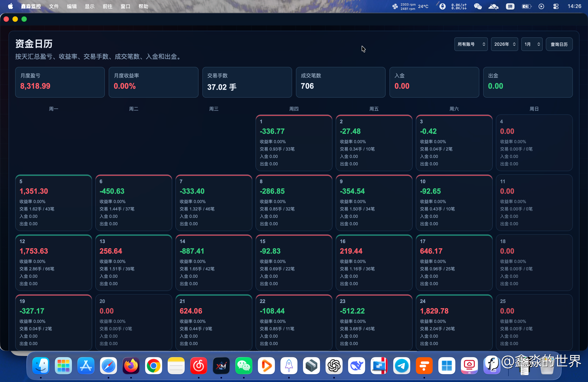The image size is (588, 382).
Task: Open Google Chrome in the dock
Action: [153, 366]
